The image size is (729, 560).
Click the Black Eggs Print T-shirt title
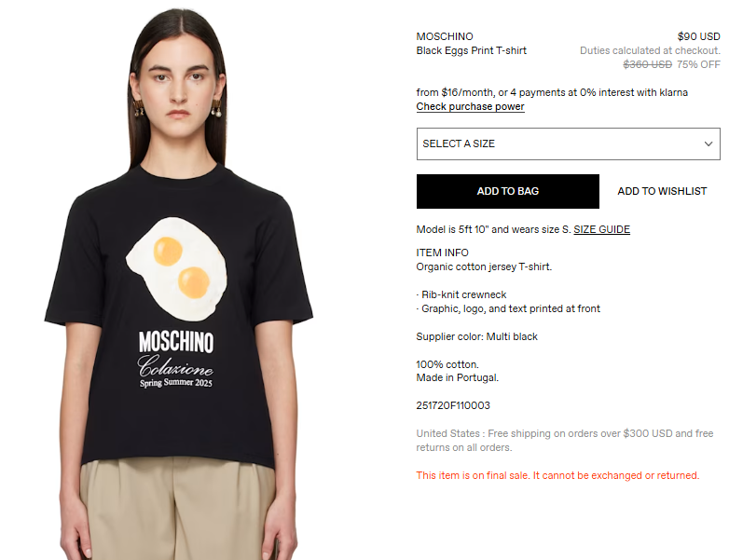coord(471,50)
